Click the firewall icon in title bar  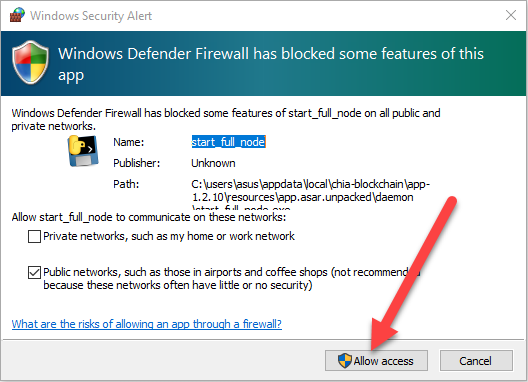(x=17, y=15)
